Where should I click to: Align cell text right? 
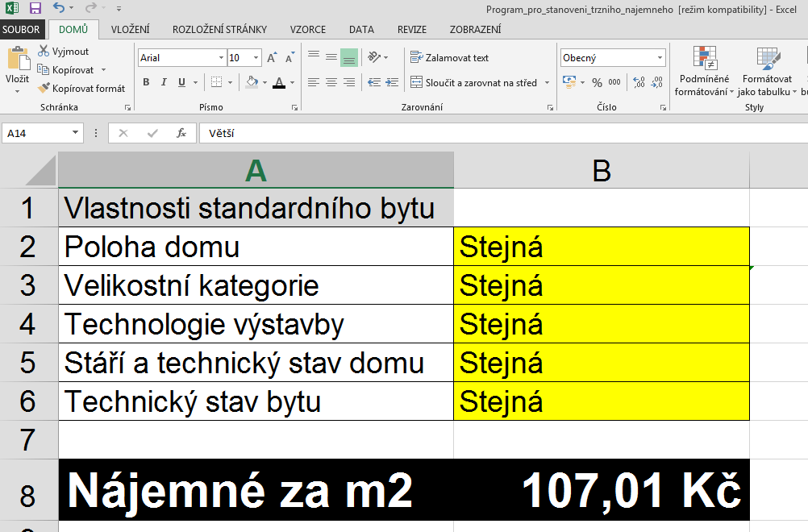point(349,82)
